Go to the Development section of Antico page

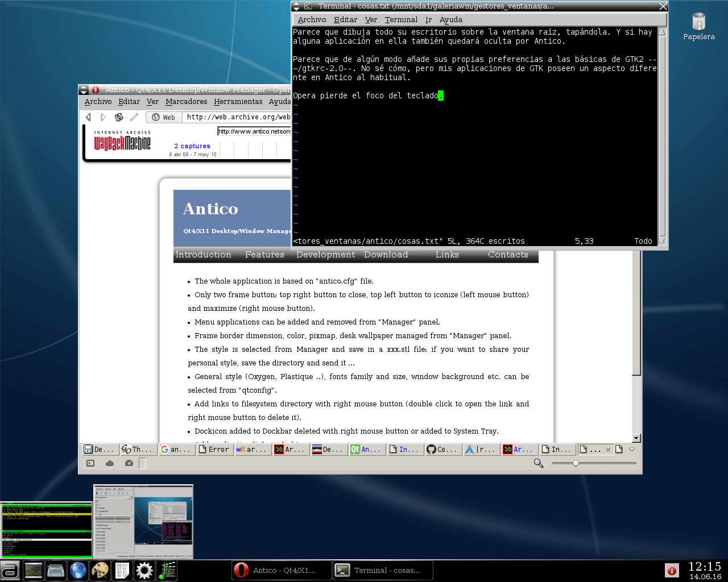click(325, 255)
